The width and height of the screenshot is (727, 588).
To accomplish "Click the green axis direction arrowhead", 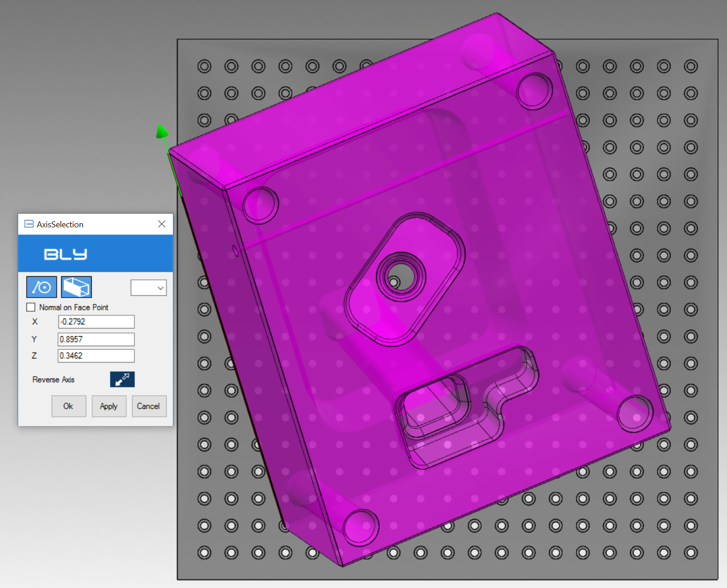I will [162, 131].
